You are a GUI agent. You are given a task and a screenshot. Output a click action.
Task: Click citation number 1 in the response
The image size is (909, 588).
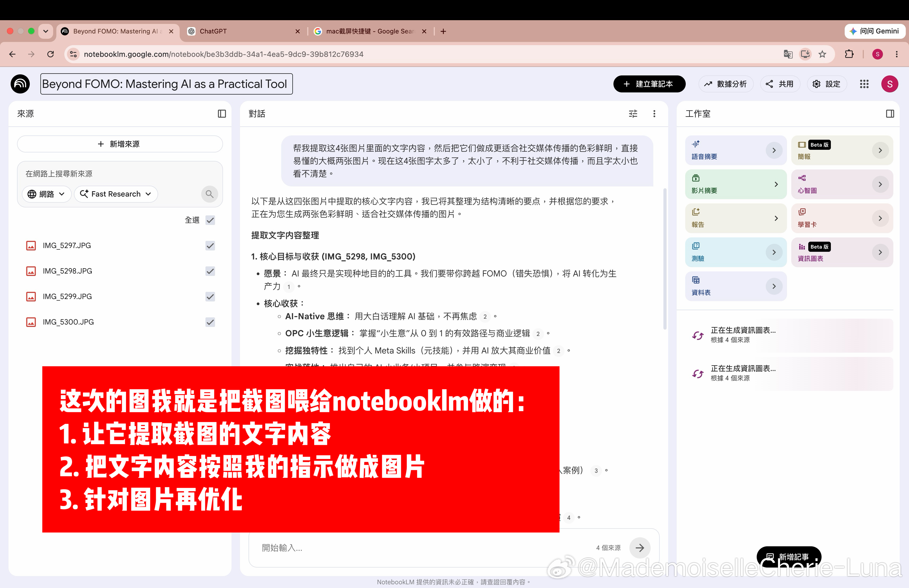[289, 287]
